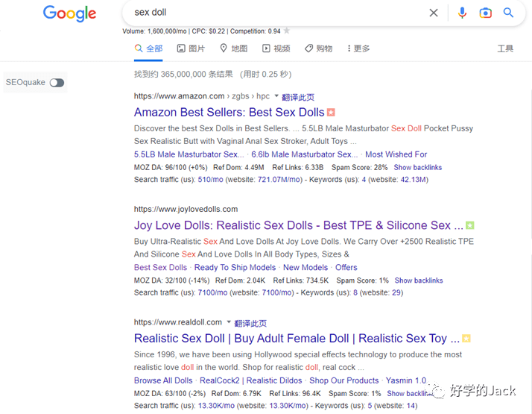The width and height of the screenshot is (532, 414).
Task: Click Show backlinks under the Amazon result
Action: pyautogui.click(x=418, y=167)
